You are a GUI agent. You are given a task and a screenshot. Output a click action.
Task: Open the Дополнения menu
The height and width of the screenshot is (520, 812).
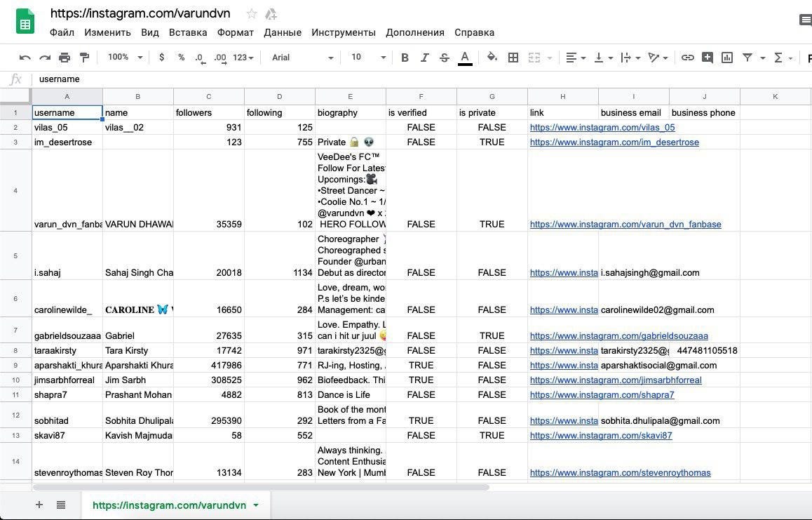tap(415, 32)
